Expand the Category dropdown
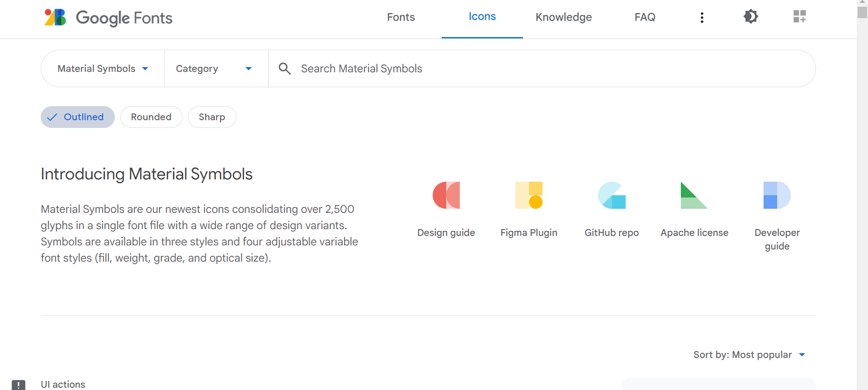Image resolution: width=868 pixels, height=390 pixels. 217,68
